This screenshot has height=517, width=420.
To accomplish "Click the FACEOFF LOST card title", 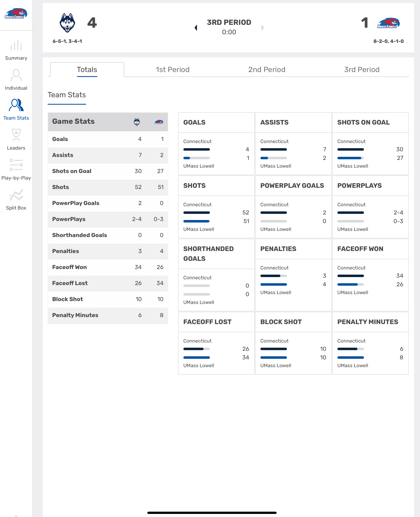I will (207, 322).
